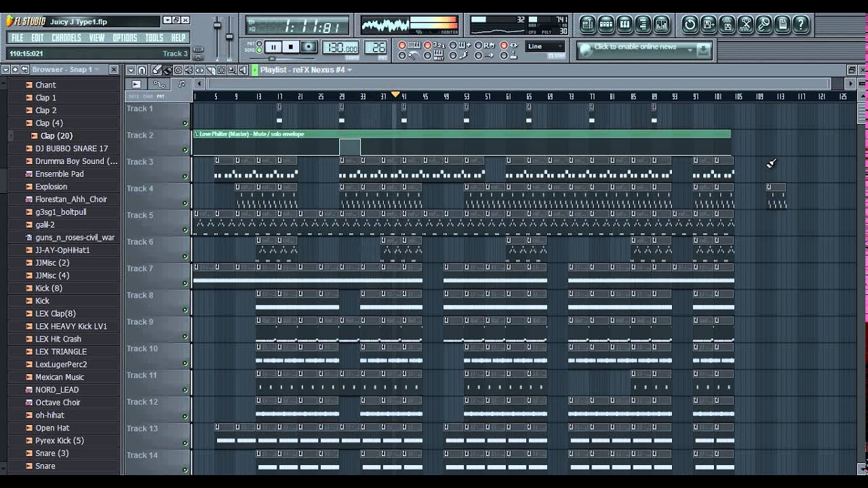Screen dimensions: 868x488
Task: Open the Browser Snap 1 dropdown arrow
Action: tap(98, 70)
